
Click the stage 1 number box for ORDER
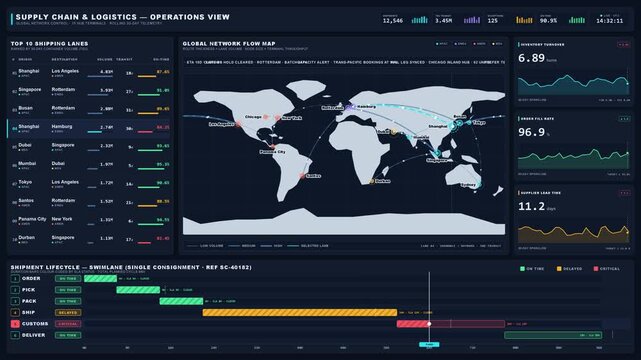[x=15, y=279]
